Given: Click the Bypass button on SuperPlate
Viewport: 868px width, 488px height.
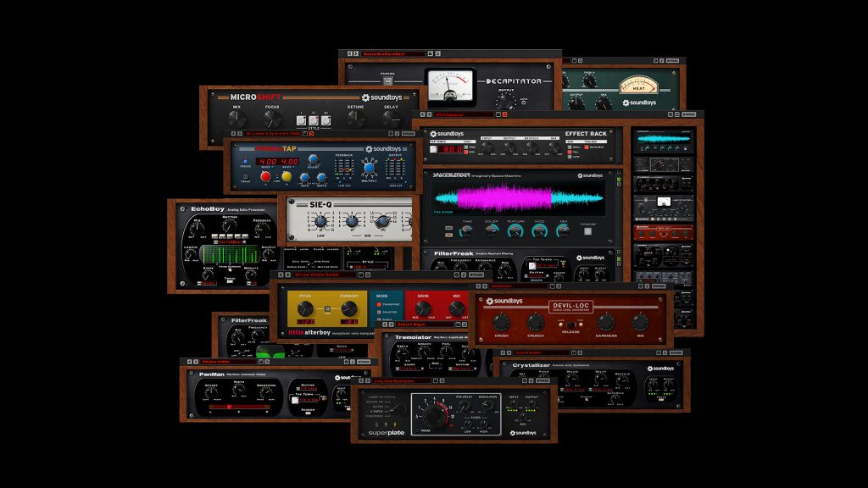Looking at the screenshot, I should (542, 381).
